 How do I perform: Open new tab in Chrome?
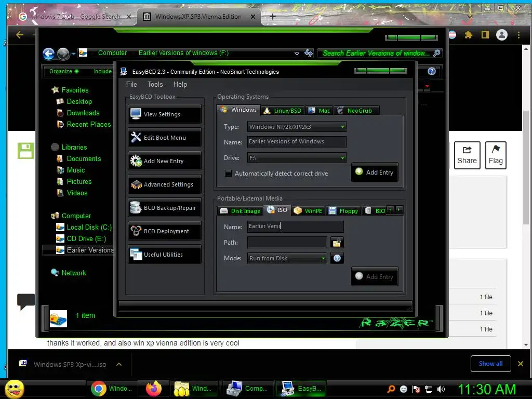point(272,16)
